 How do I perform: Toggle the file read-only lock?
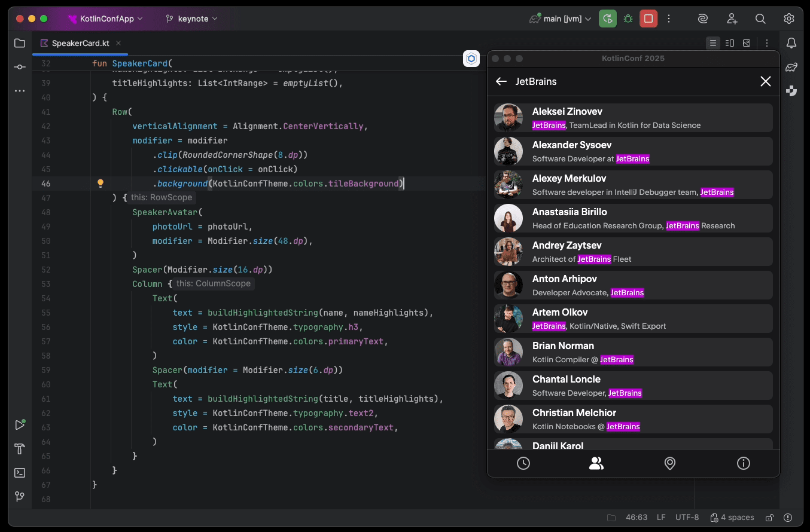click(x=770, y=518)
